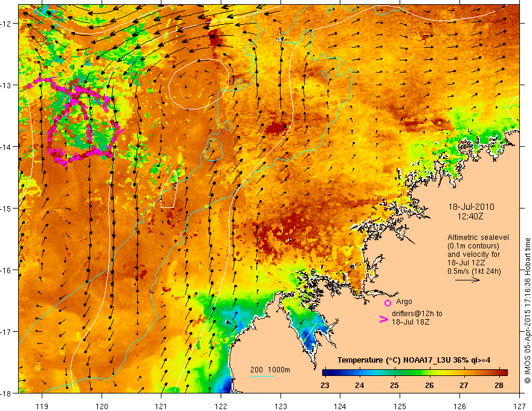Click longitude axis label 122

pos(221,406)
